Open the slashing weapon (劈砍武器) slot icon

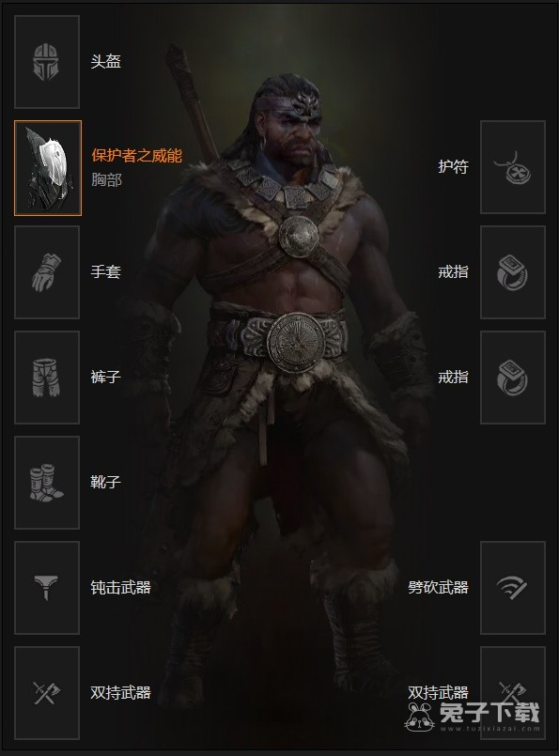pyautogui.click(x=513, y=588)
